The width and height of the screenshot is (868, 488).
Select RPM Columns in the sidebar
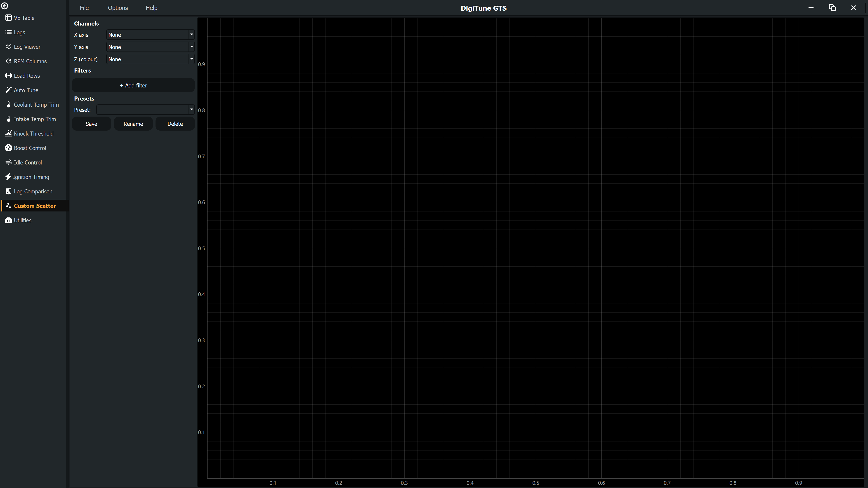[34, 61]
